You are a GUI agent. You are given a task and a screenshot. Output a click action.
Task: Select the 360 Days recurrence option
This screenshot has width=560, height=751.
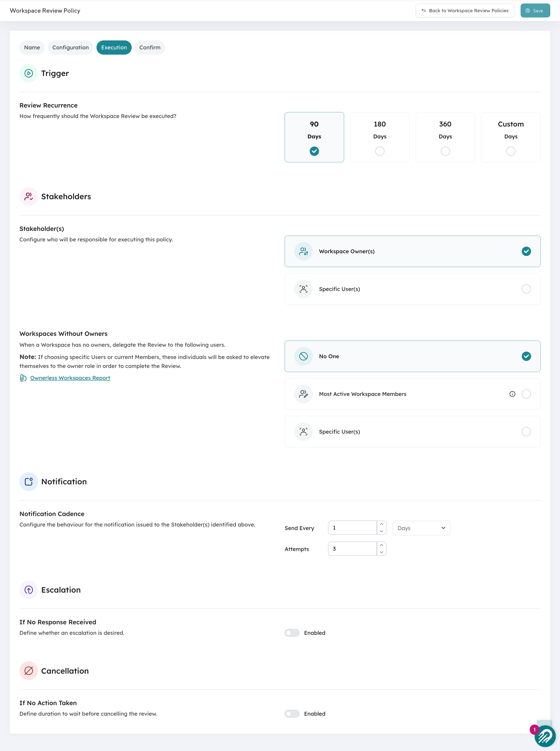[x=445, y=137]
